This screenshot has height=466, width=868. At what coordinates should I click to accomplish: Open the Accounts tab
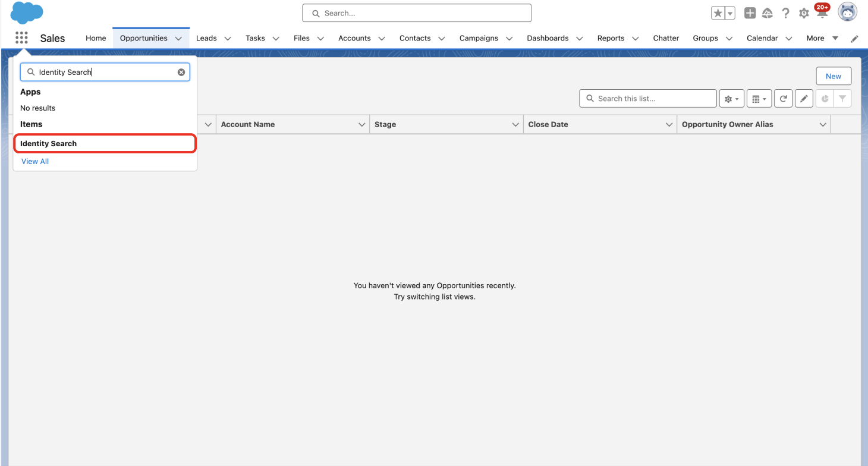354,38
